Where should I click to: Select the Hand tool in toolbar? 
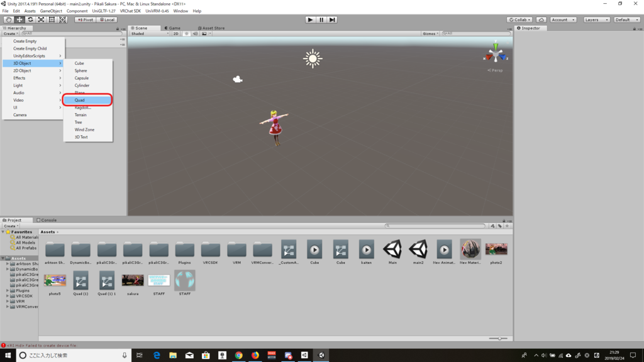point(8,19)
